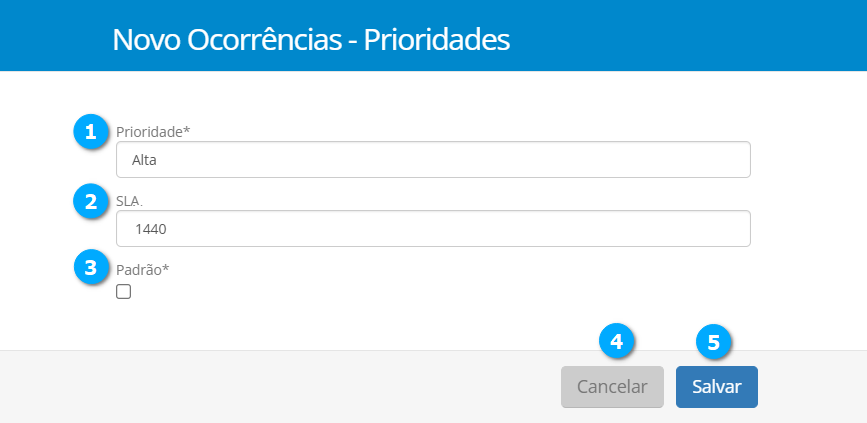Viewport: 867px width, 423px height.
Task: Click the numbered badge 1 beside Prioridade
Action: [x=92, y=131]
